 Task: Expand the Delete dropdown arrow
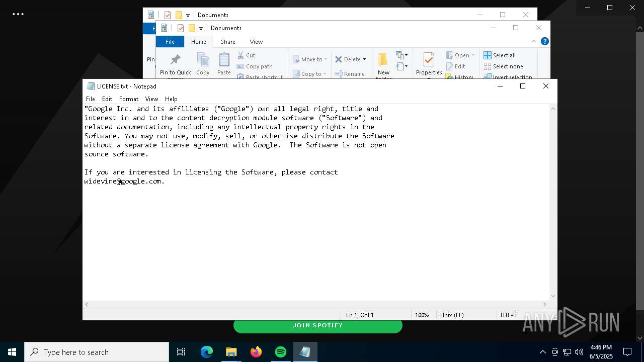point(364,59)
